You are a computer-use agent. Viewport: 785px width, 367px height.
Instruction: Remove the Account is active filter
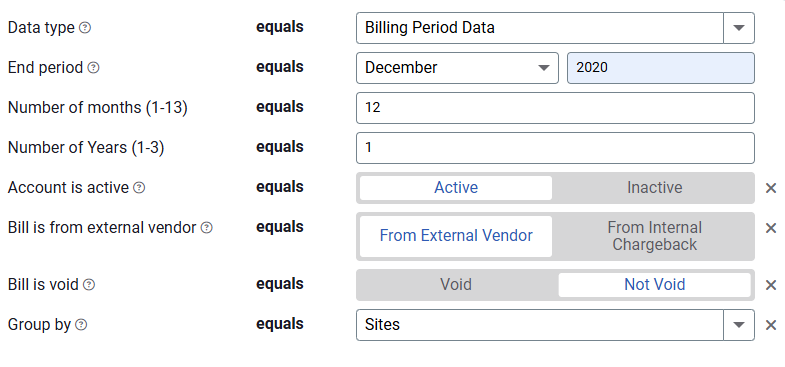[771, 188]
